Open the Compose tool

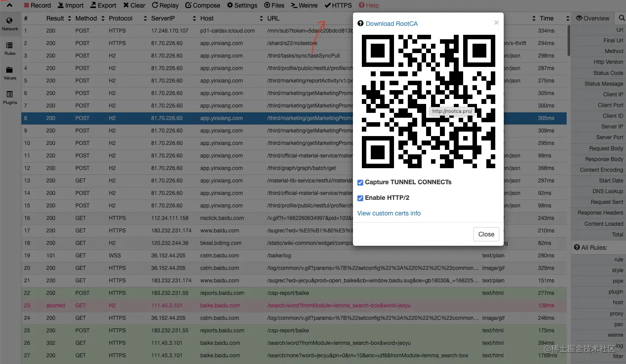[x=203, y=5]
